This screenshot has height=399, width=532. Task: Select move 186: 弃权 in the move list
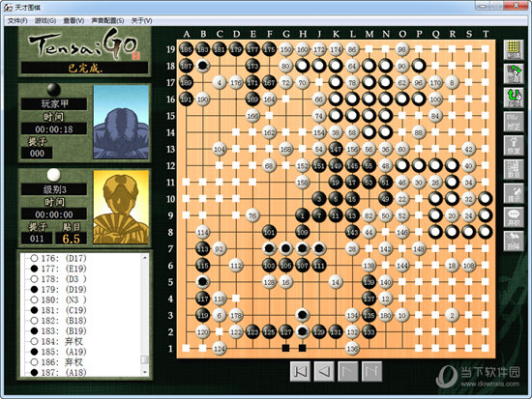56,362
